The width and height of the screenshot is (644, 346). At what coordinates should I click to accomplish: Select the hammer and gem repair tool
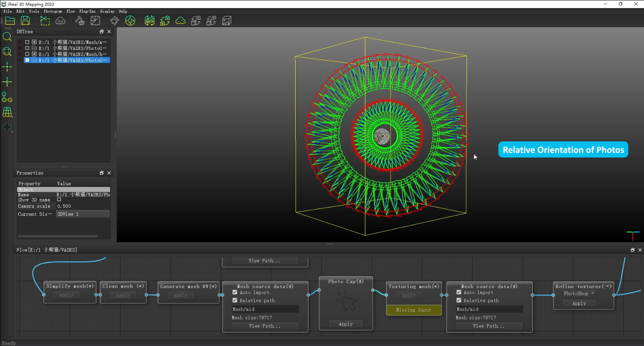tap(80, 21)
